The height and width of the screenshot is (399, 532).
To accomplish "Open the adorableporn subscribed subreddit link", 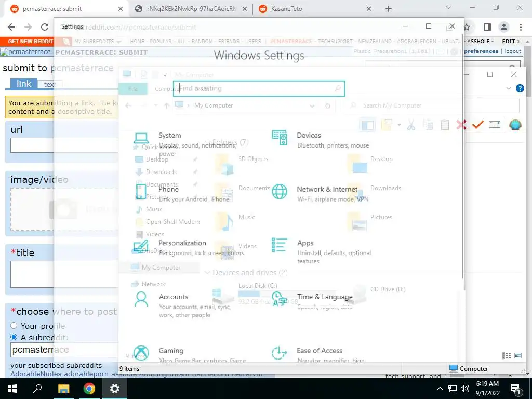I will click(86, 374).
